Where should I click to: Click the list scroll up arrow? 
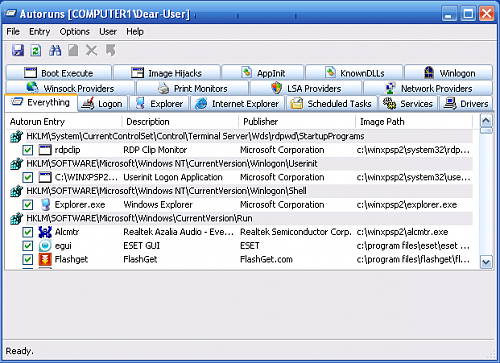486,120
